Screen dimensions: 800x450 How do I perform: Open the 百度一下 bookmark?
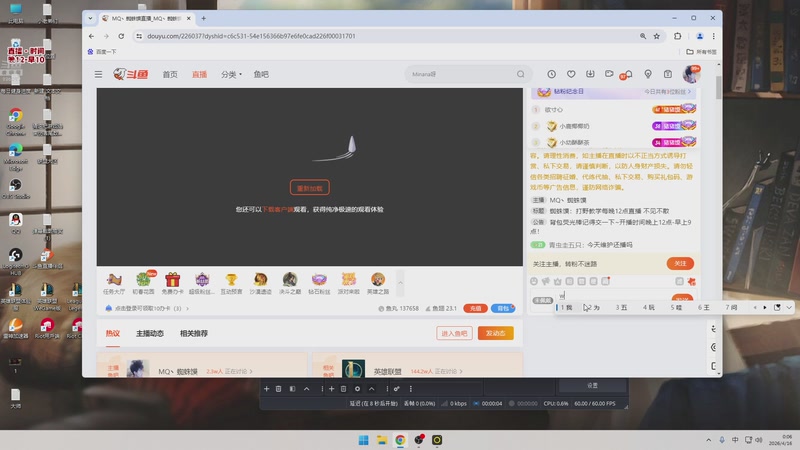(x=102, y=52)
